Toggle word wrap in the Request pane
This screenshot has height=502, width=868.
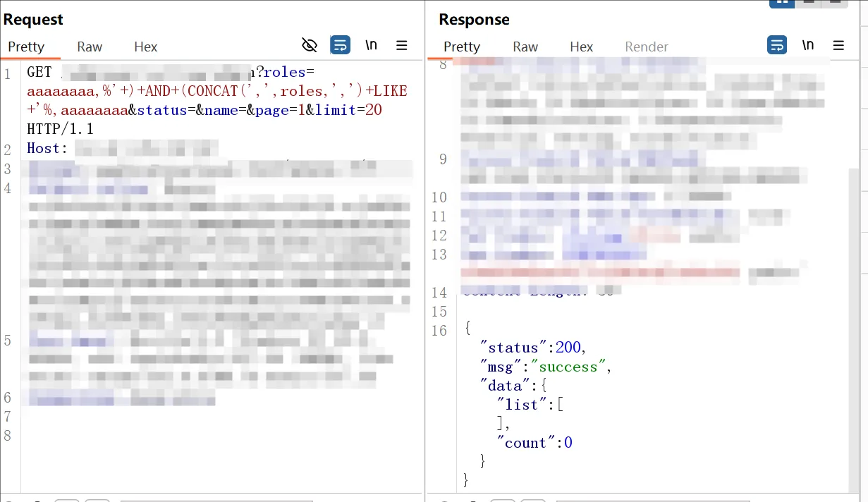340,46
